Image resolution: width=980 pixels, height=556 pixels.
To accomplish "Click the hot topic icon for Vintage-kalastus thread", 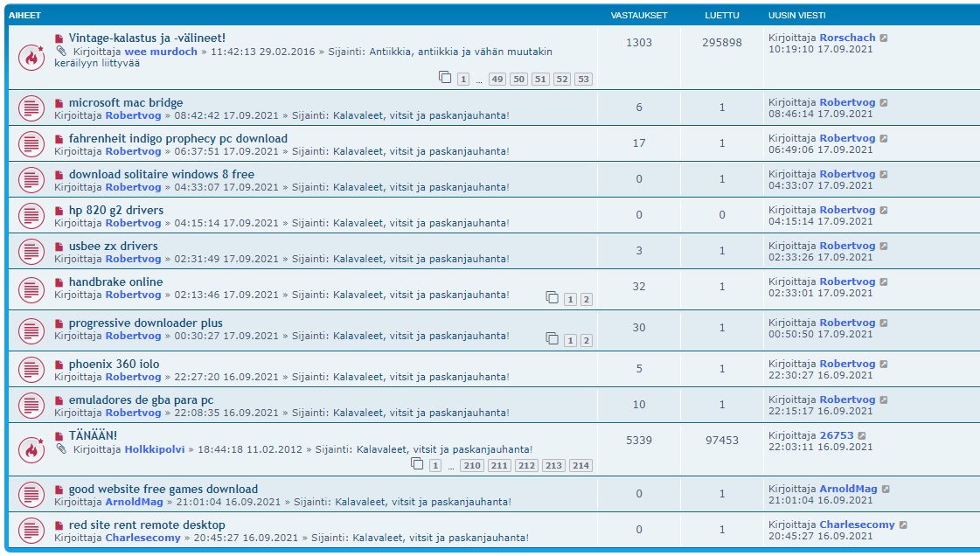I will pyautogui.click(x=31, y=57).
